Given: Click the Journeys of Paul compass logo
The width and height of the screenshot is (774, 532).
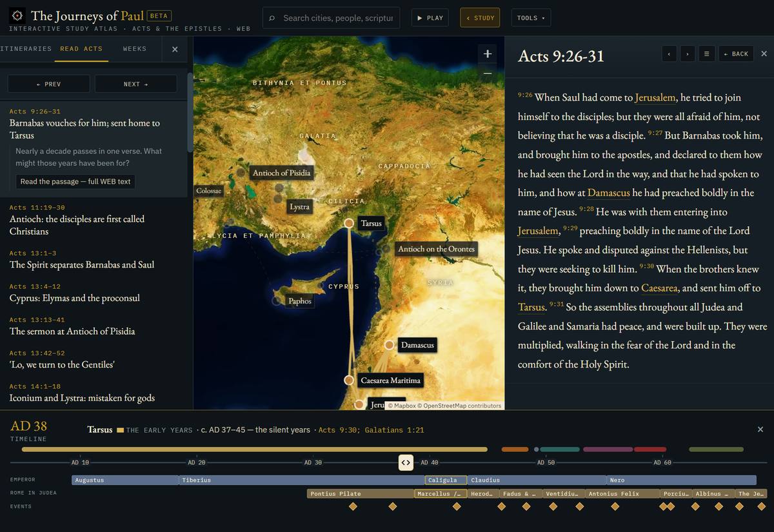Looking at the screenshot, I should point(18,16).
